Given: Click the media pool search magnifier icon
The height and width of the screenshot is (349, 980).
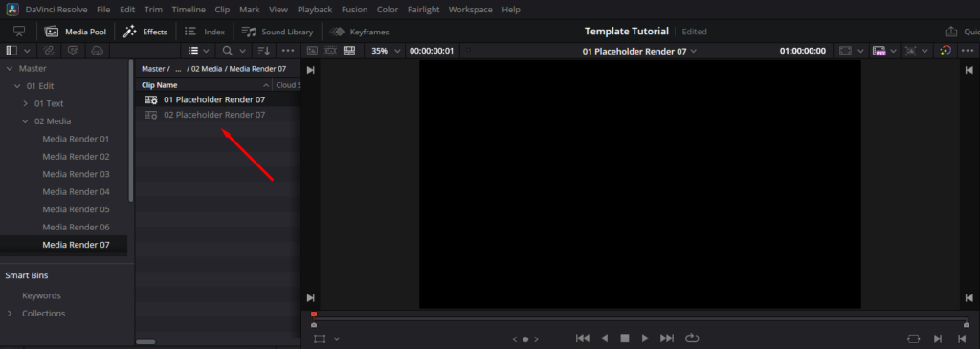Looking at the screenshot, I should 228,51.
